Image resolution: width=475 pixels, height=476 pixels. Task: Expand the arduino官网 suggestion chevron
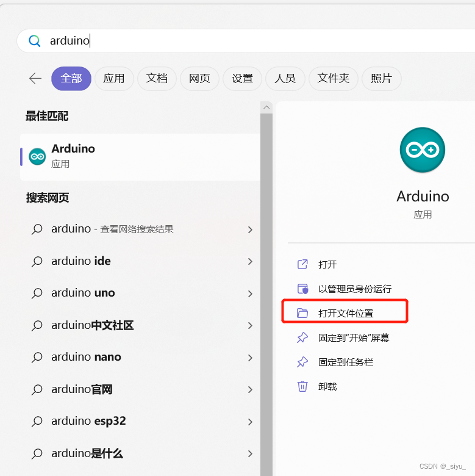coord(250,389)
